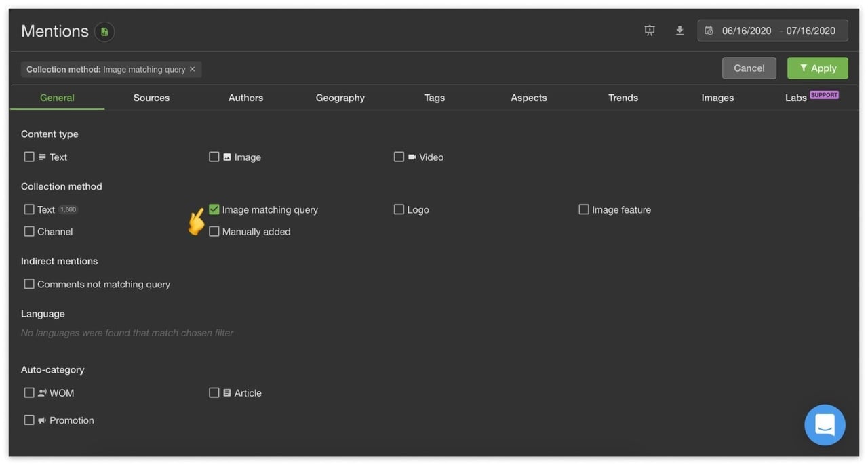Click the download icon in header
This screenshot has width=868, height=465.
pos(679,31)
